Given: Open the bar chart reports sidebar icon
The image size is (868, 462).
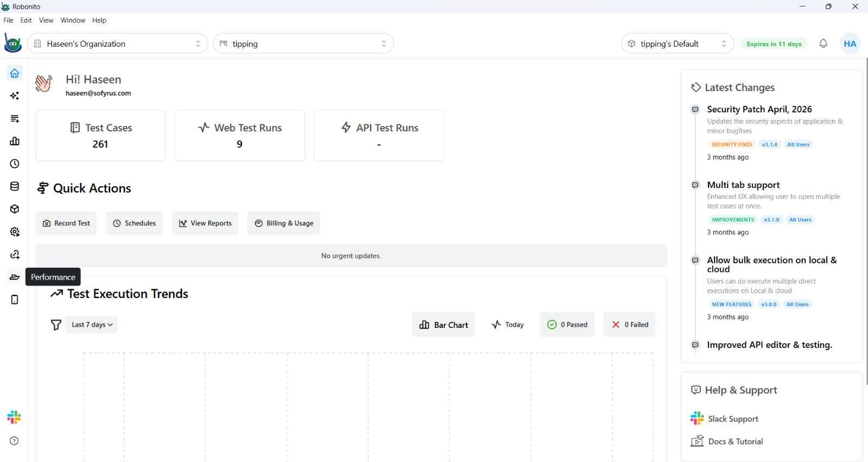Looking at the screenshot, I should 15,141.
